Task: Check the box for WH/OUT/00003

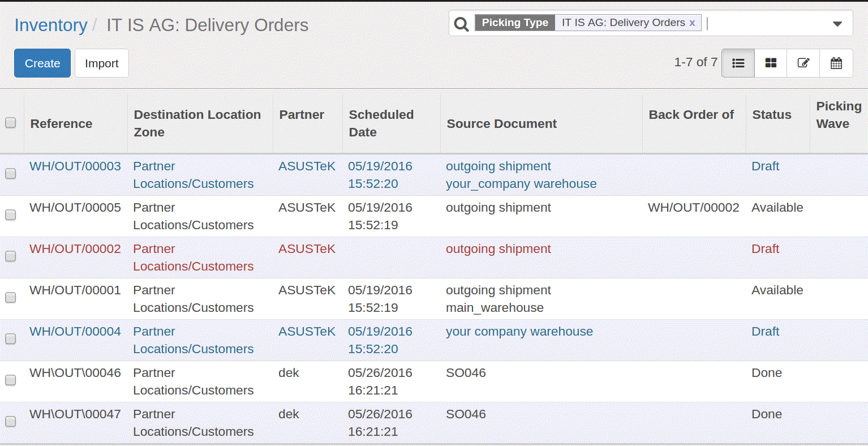Action: point(10,174)
